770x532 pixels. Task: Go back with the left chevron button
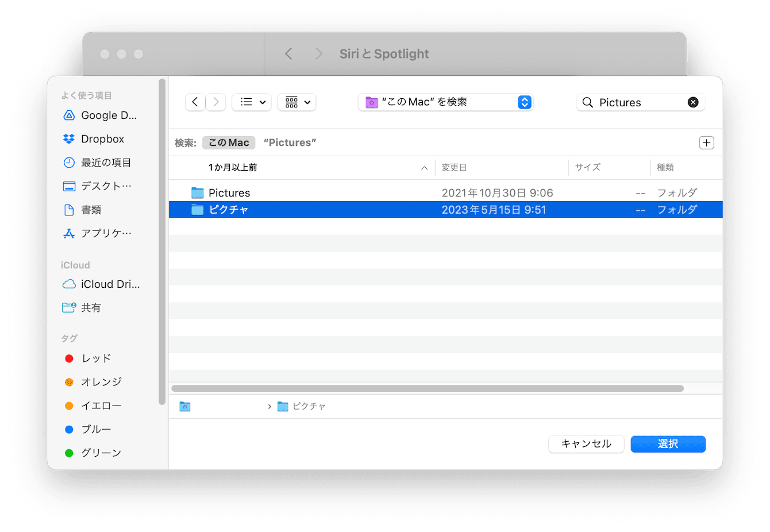coord(195,102)
